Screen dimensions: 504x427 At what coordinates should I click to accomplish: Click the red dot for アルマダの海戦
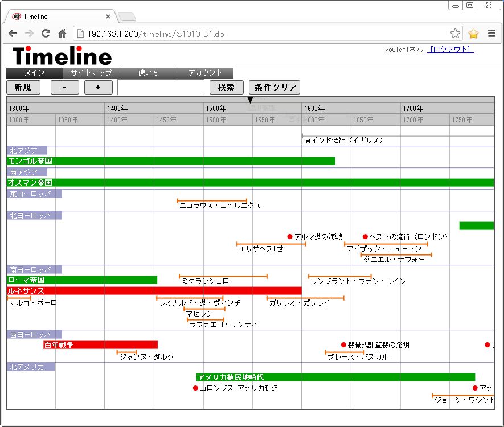[290, 236]
